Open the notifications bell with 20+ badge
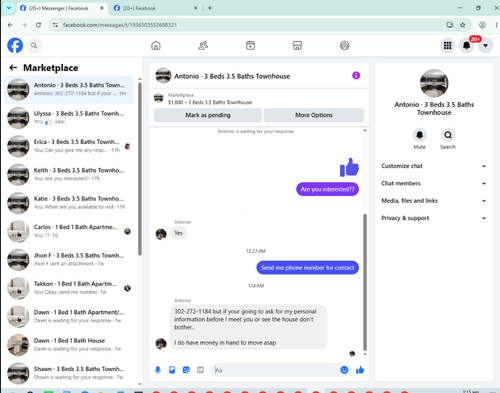 point(467,45)
